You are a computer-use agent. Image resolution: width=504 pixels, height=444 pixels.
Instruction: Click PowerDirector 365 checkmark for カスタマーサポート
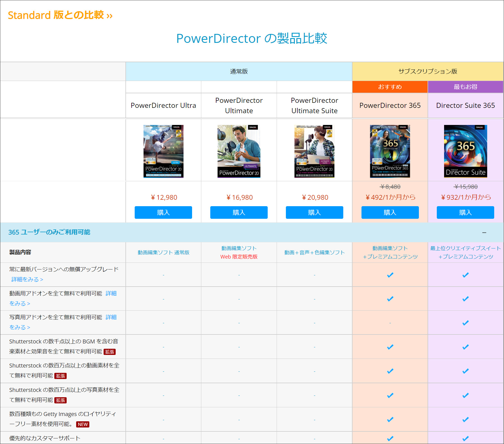390,438
